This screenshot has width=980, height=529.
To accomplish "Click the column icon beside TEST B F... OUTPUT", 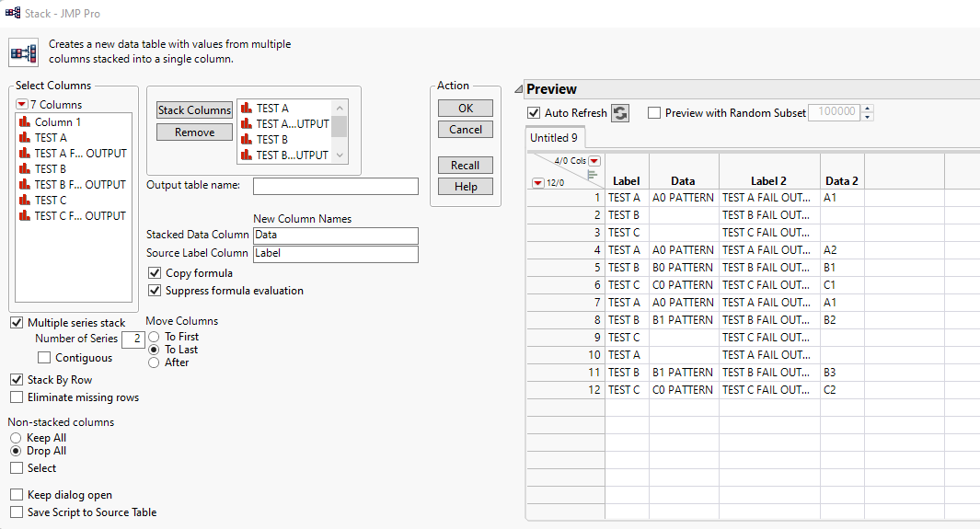I will [x=25, y=185].
